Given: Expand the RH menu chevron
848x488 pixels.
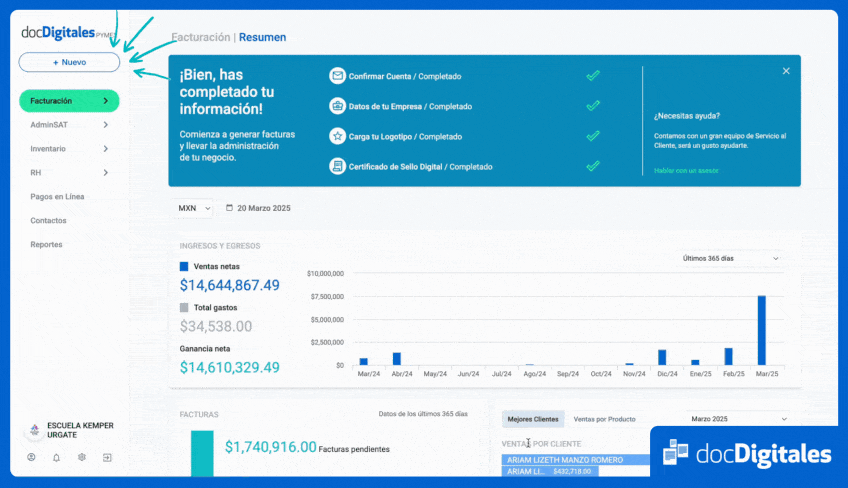Looking at the screenshot, I should tap(105, 173).
